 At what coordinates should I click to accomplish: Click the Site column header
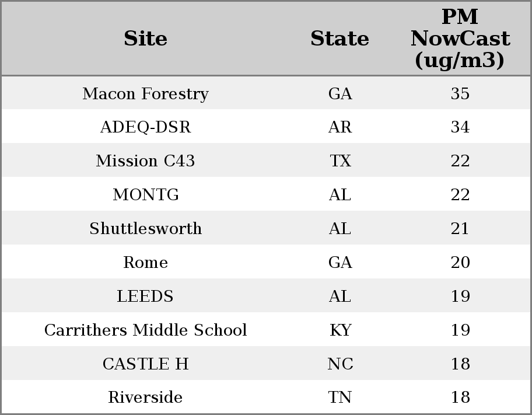(145, 39)
